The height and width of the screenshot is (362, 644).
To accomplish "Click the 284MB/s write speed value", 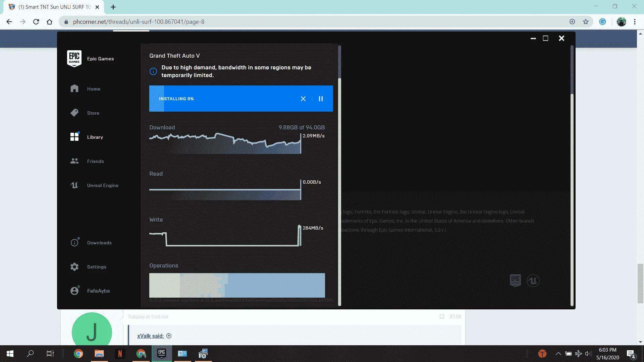I will [313, 228].
